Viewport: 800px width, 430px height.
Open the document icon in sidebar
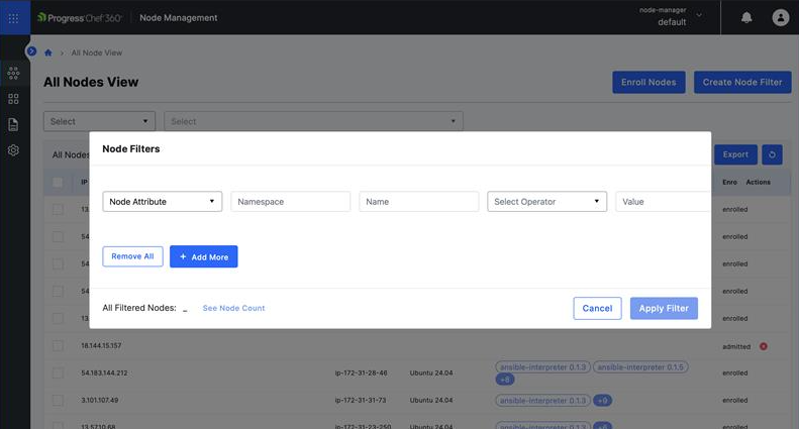point(14,125)
